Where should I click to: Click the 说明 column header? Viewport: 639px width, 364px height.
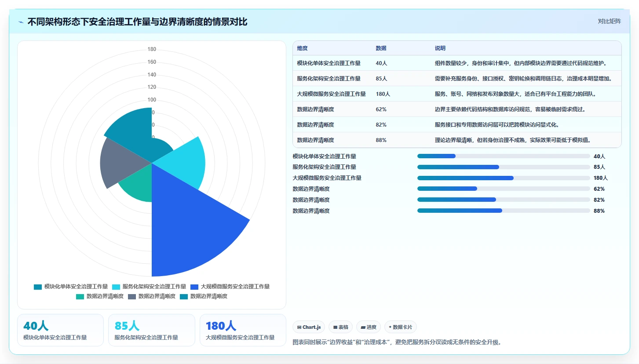440,48
